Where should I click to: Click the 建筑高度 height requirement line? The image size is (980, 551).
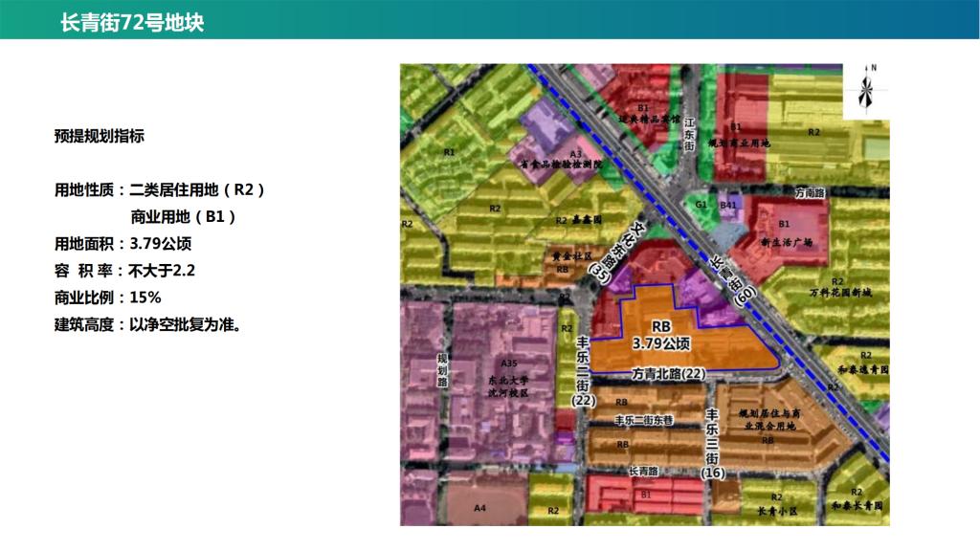point(147,323)
